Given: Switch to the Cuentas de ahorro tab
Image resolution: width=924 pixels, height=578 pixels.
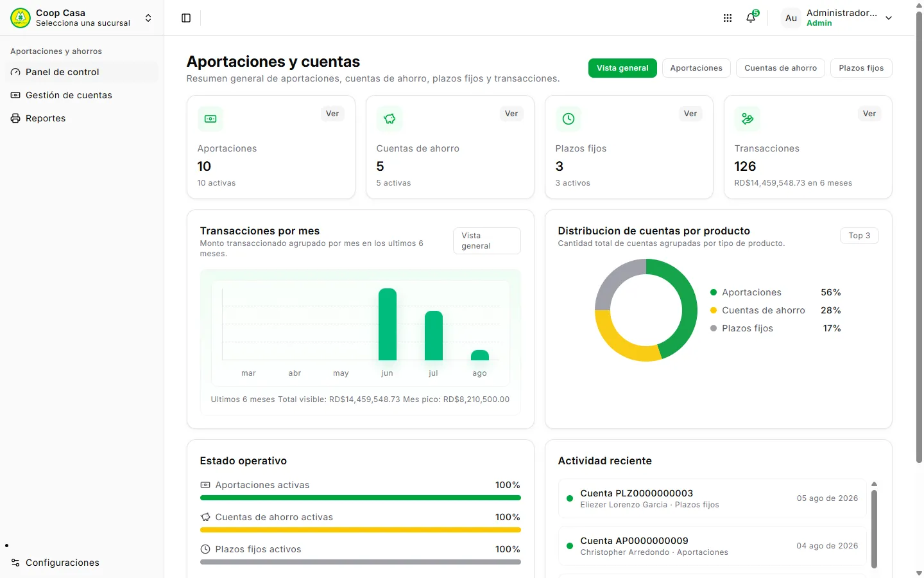Looking at the screenshot, I should click(x=780, y=68).
